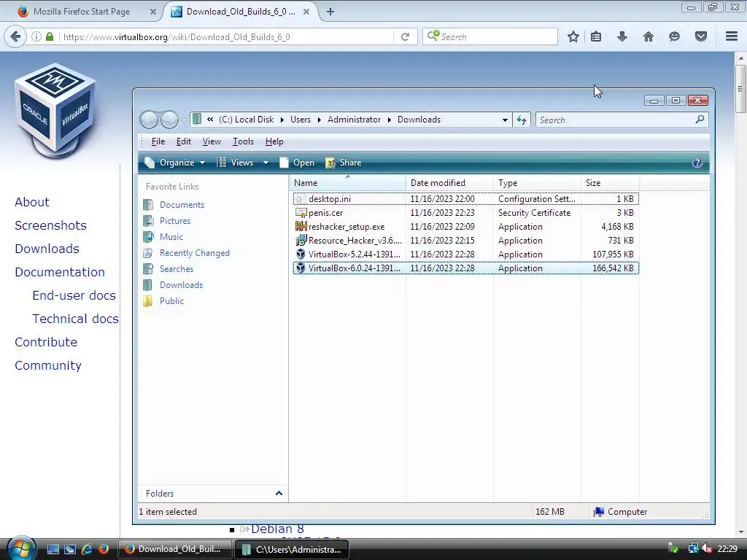Open the Tools menu in Explorer
This screenshot has width=747, height=560.
[243, 141]
